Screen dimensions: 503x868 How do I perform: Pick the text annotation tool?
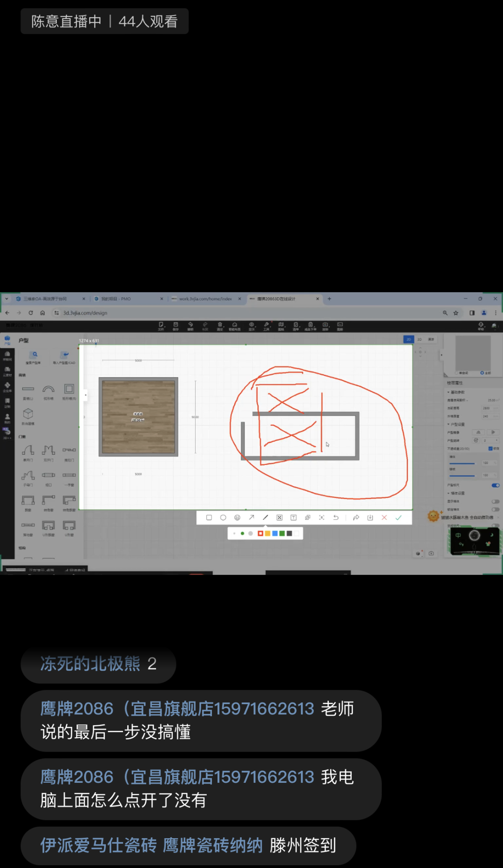[x=293, y=518]
